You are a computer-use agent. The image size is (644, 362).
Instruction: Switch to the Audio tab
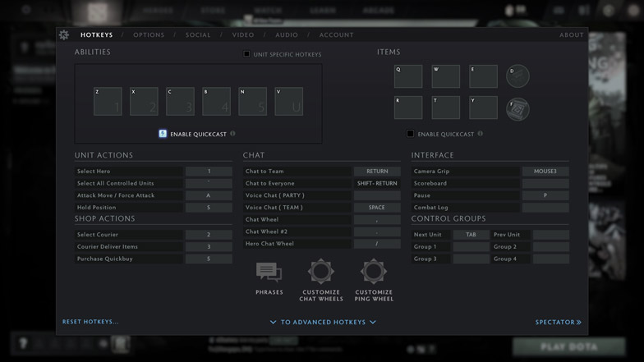(287, 34)
